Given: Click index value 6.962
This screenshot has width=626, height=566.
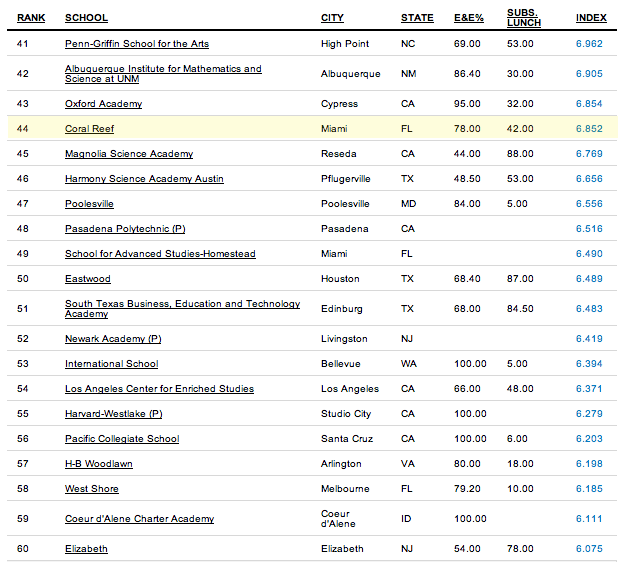Looking at the screenshot, I should click(x=589, y=44).
